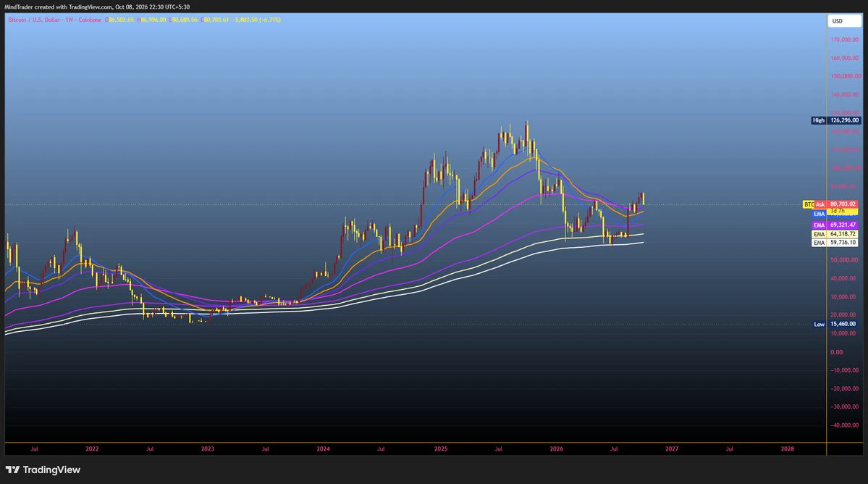Click the 2026 label on time axis
868x484 pixels.
click(556, 449)
